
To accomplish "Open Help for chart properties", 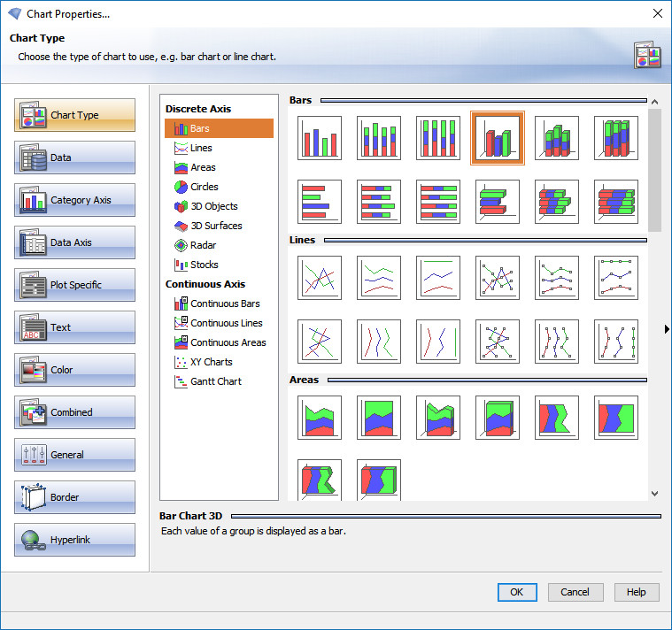I will [x=636, y=592].
